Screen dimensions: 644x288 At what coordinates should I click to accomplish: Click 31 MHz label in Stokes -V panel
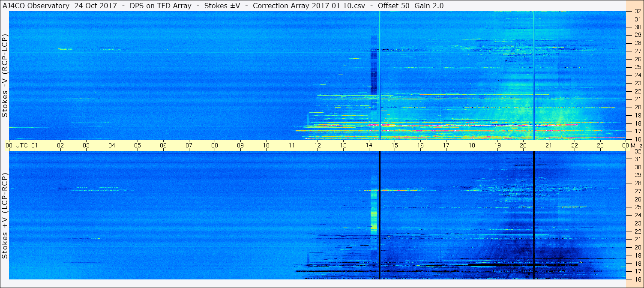[x=638, y=19]
